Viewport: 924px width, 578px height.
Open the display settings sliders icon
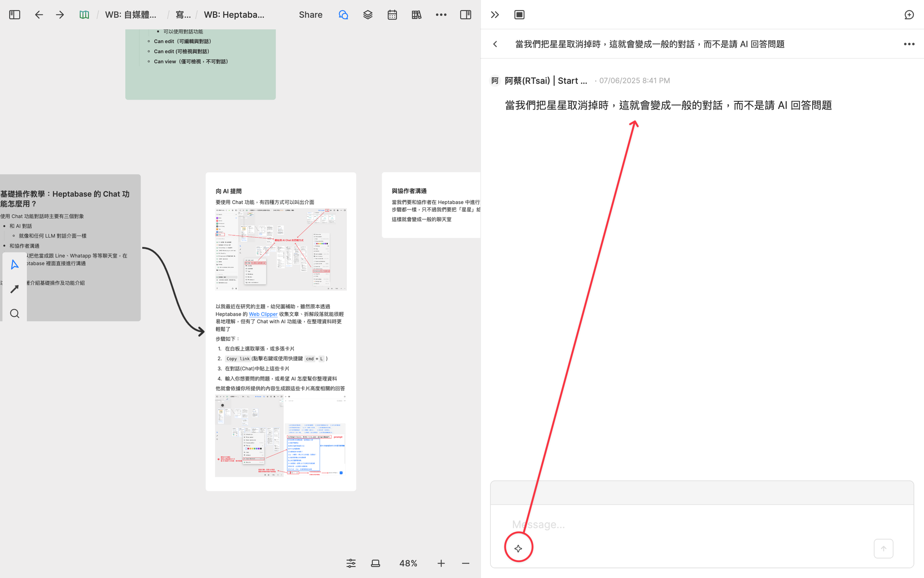tap(351, 563)
